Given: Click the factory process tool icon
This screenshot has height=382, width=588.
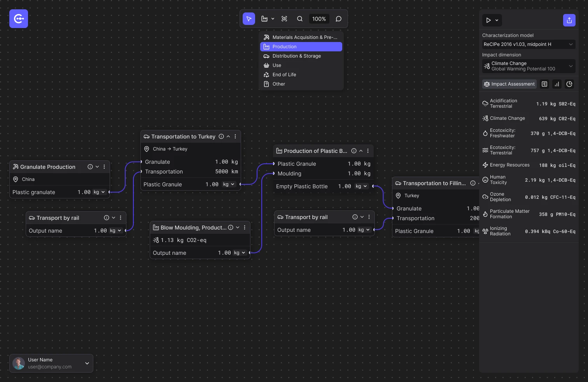Looking at the screenshot, I should point(264,19).
